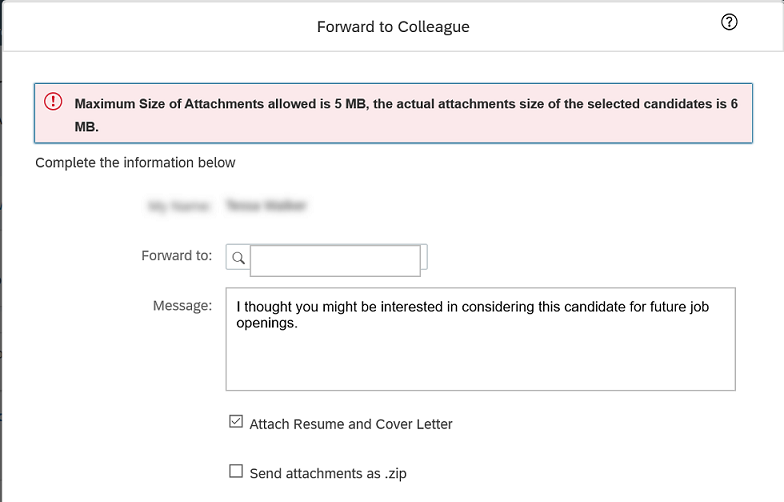Click the blurred My Name value text
The height and width of the screenshot is (502, 784).
[x=266, y=206]
